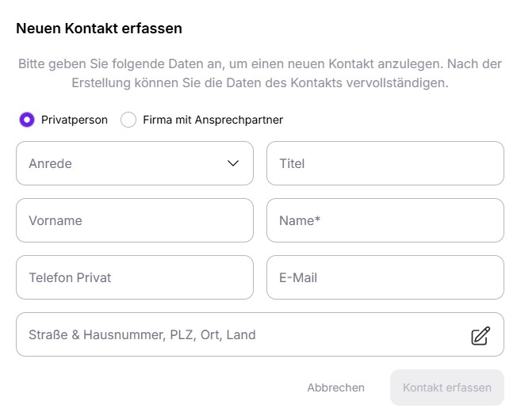
Task: Open the Anrede salutation dropdown
Action: pyautogui.click(x=135, y=163)
